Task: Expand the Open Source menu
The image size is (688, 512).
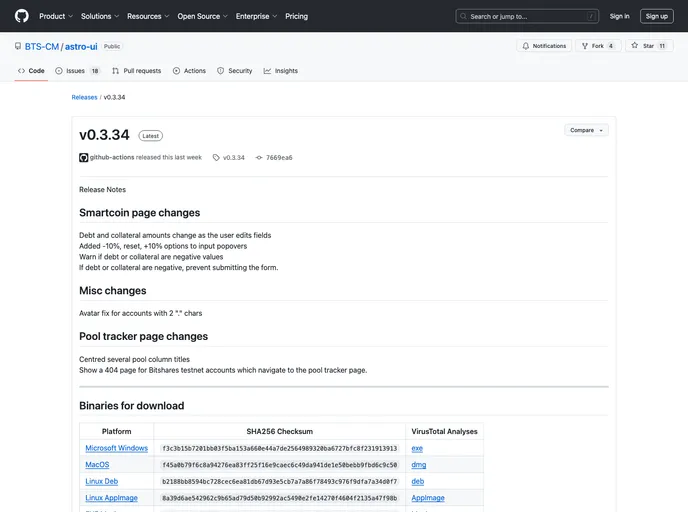Action: [x=202, y=16]
